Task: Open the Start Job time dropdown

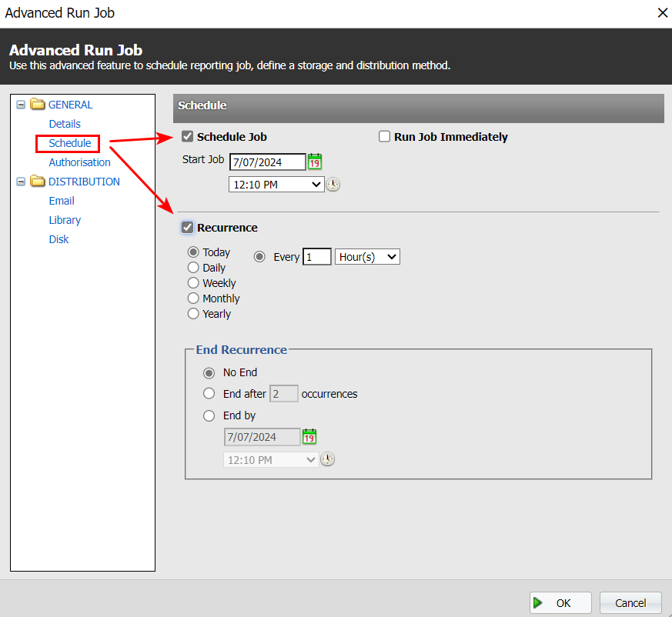Action: (277, 185)
